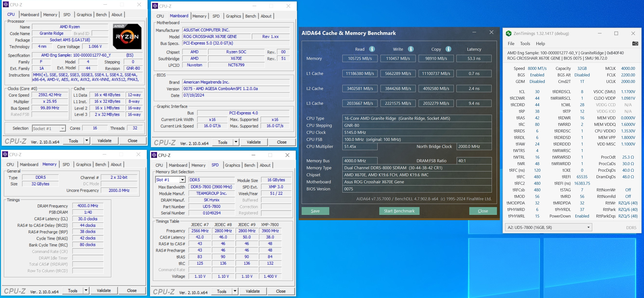Image resolution: width=644 pixels, height=298 pixels.
Task: Open the Slot #1 dropdown in SPD window
Action: click(182, 180)
